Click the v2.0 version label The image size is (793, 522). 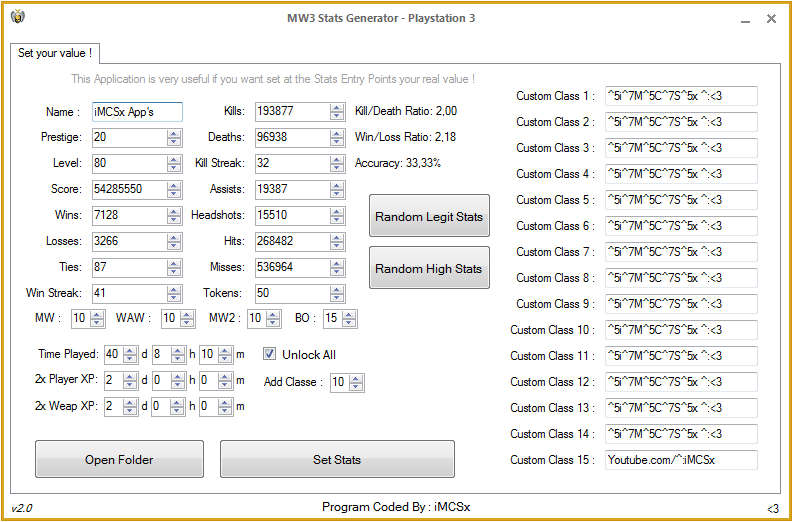pos(22,508)
